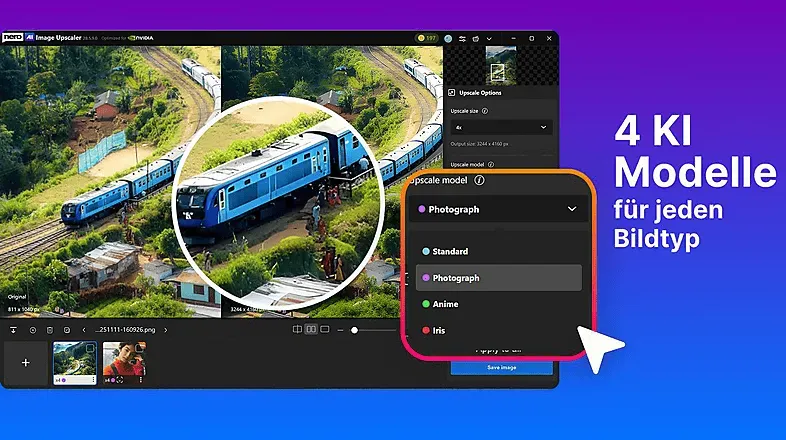
Task: Click the plus tile to add images
Action: pos(26,362)
